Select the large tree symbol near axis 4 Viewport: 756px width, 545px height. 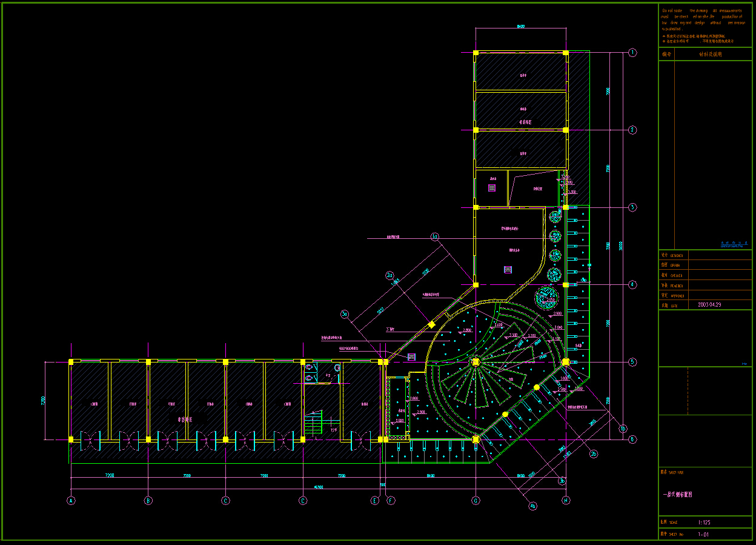tap(545, 298)
